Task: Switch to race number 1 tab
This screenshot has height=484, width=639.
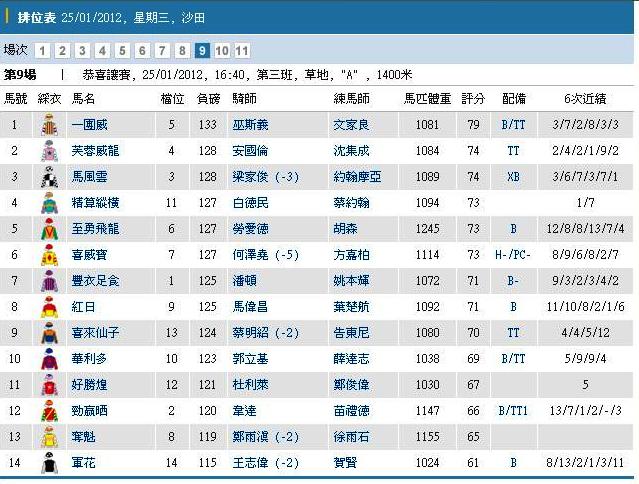Action: [x=42, y=51]
